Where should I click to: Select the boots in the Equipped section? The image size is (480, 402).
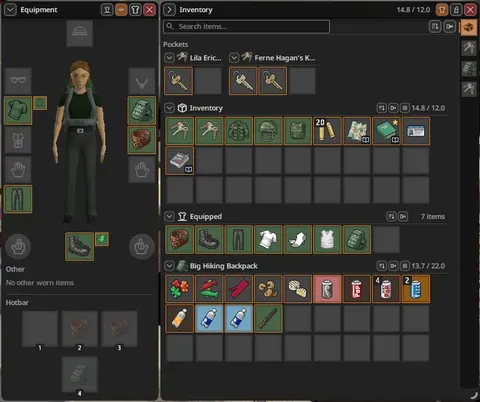(x=209, y=239)
